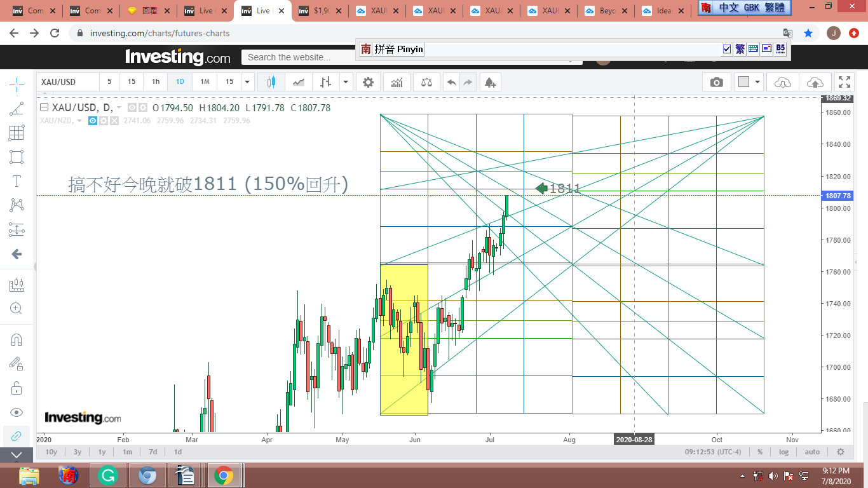Open chart properties gear settings
Image resolution: width=868 pixels, height=488 pixels.
pyautogui.click(x=369, y=82)
